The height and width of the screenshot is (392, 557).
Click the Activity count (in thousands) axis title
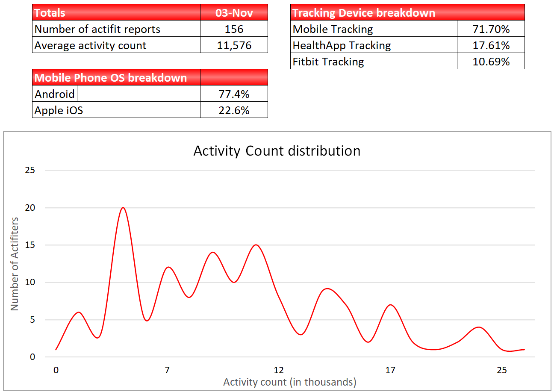point(289,382)
